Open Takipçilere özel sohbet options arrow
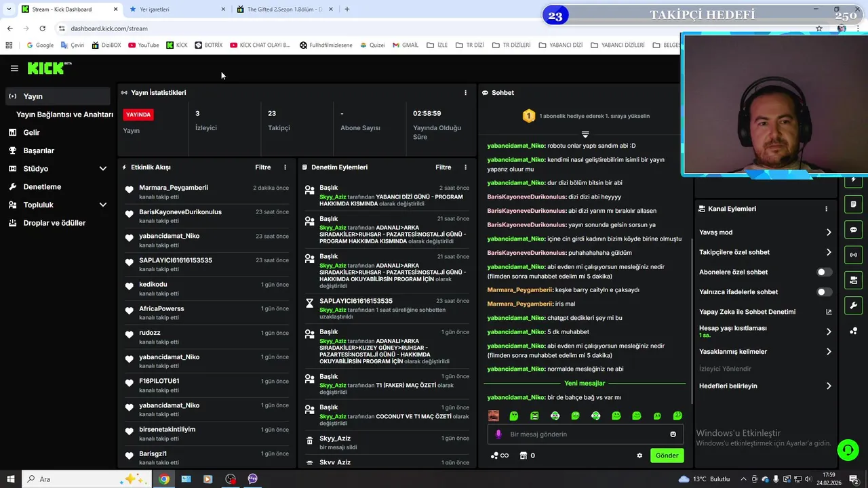The width and height of the screenshot is (868, 488). [829, 252]
